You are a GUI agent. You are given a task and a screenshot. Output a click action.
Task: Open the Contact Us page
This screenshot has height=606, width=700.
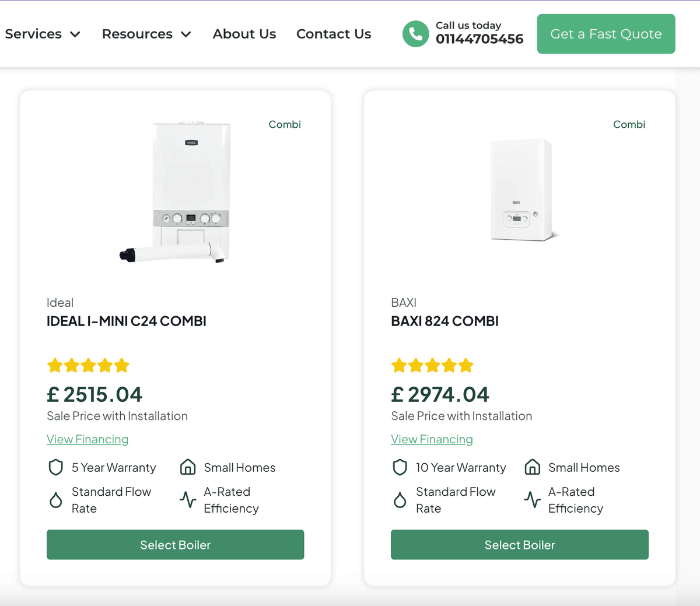(334, 34)
